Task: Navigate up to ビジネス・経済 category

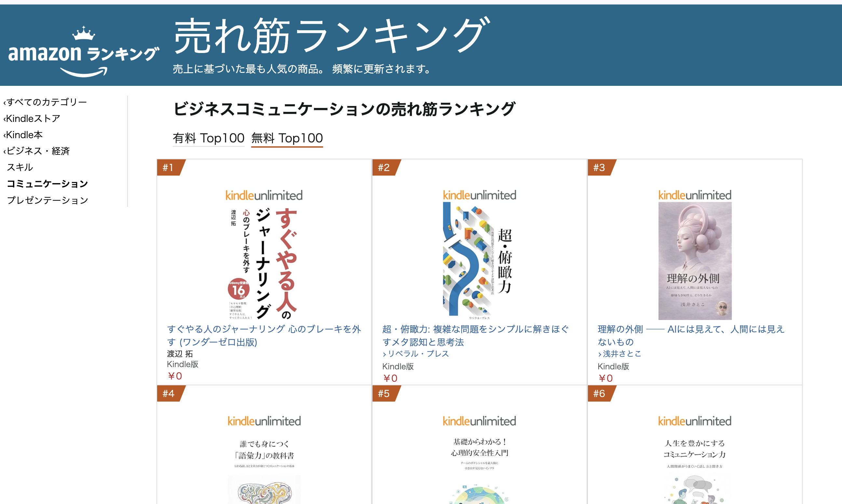Action: [37, 151]
